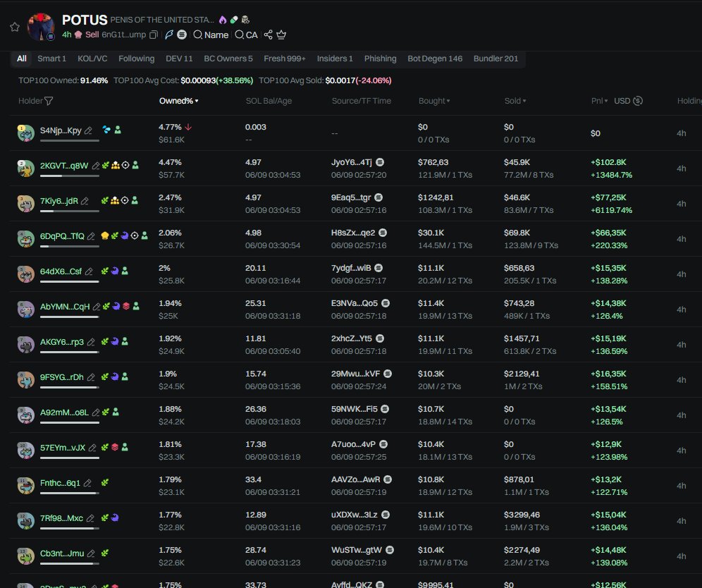Click the green pill icon beside token name
Viewport: 702px width, 588px height.
coord(234,20)
